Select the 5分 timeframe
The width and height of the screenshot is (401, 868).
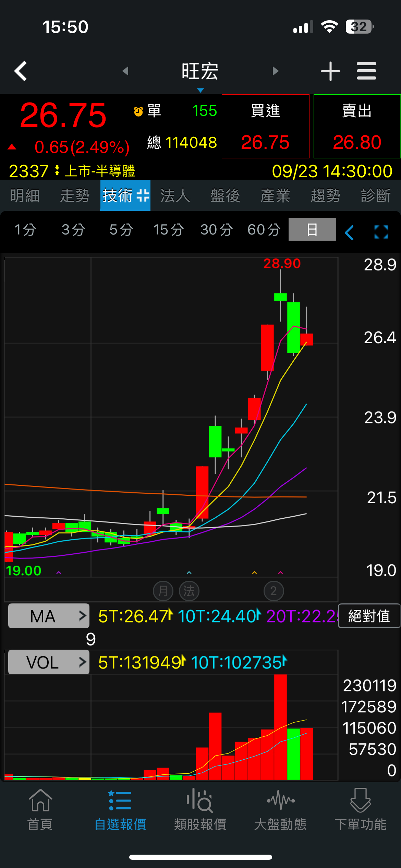point(121,230)
